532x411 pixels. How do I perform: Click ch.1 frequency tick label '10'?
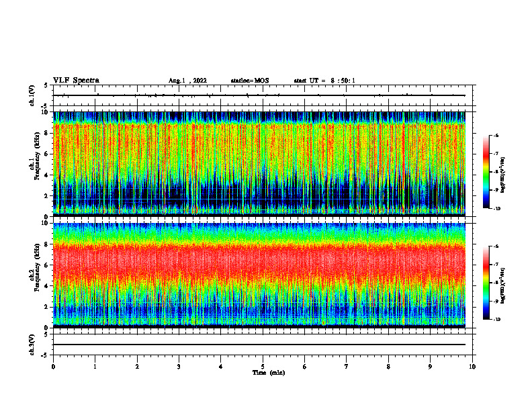(x=46, y=112)
